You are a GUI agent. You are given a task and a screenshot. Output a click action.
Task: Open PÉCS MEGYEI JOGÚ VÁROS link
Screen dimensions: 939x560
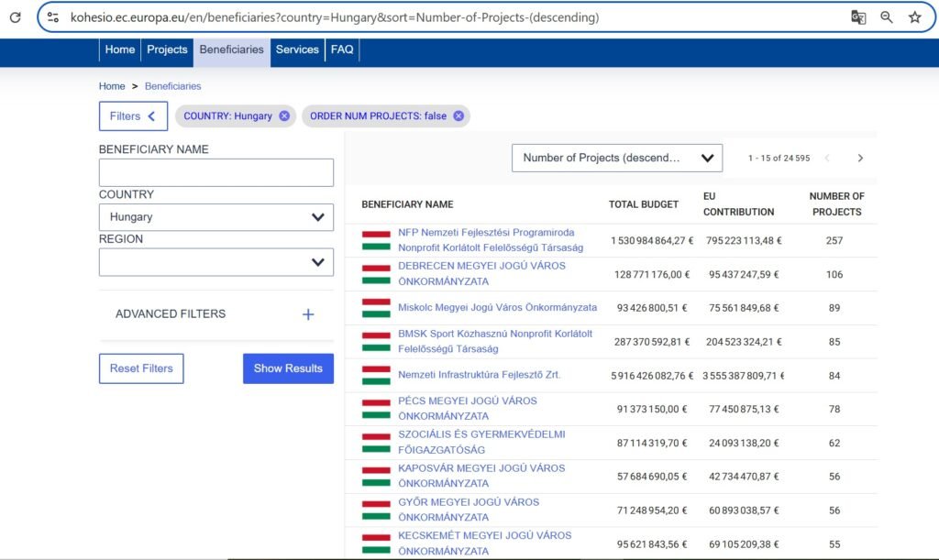(x=468, y=409)
